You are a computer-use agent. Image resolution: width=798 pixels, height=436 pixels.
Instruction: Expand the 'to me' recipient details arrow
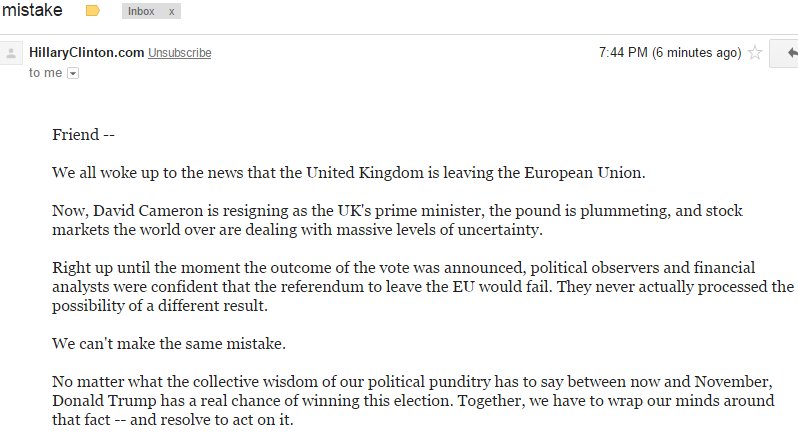[x=73, y=73]
